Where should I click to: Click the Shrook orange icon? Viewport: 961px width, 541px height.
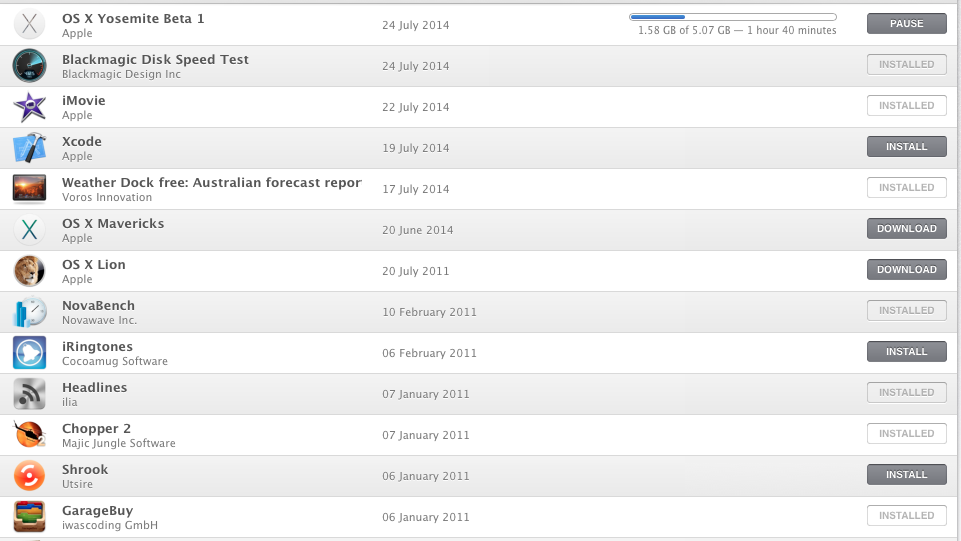pyautogui.click(x=29, y=475)
